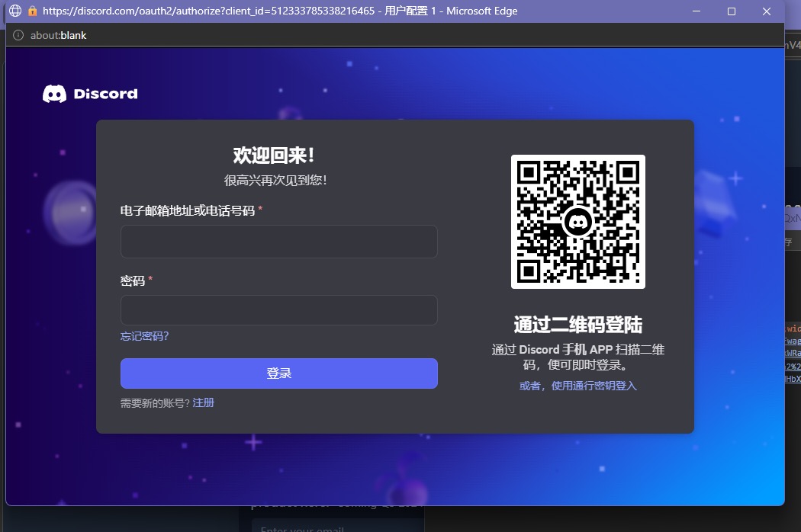The height and width of the screenshot is (532, 801).
Task: Click the Discord wordmark beside the logo
Action: coord(105,94)
